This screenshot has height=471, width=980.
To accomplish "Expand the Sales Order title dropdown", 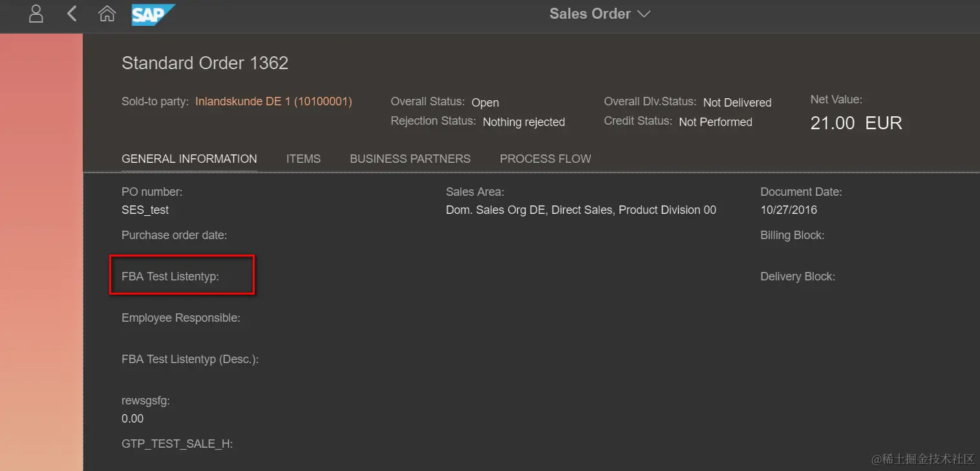I will tap(590, 14).
